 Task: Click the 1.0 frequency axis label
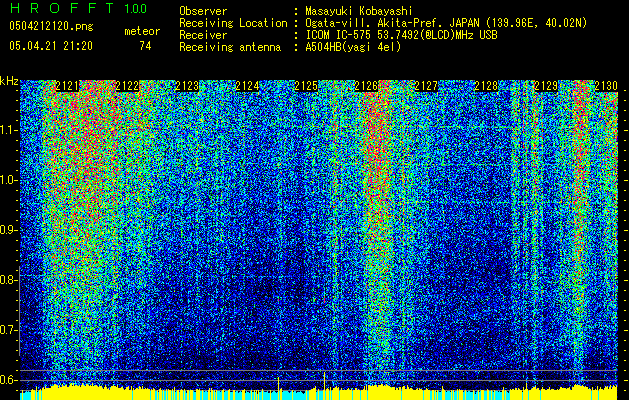pos(8,180)
